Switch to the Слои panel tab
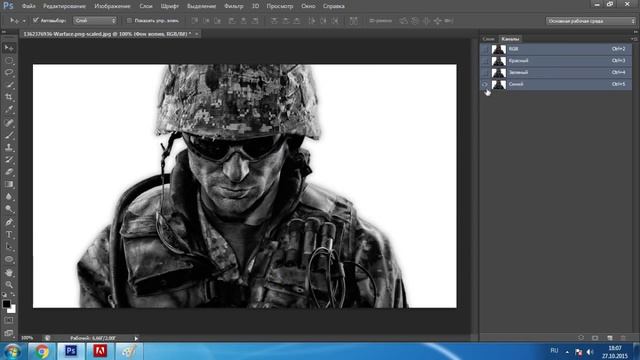This screenshot has height=360, width=640. coord(489,39)
